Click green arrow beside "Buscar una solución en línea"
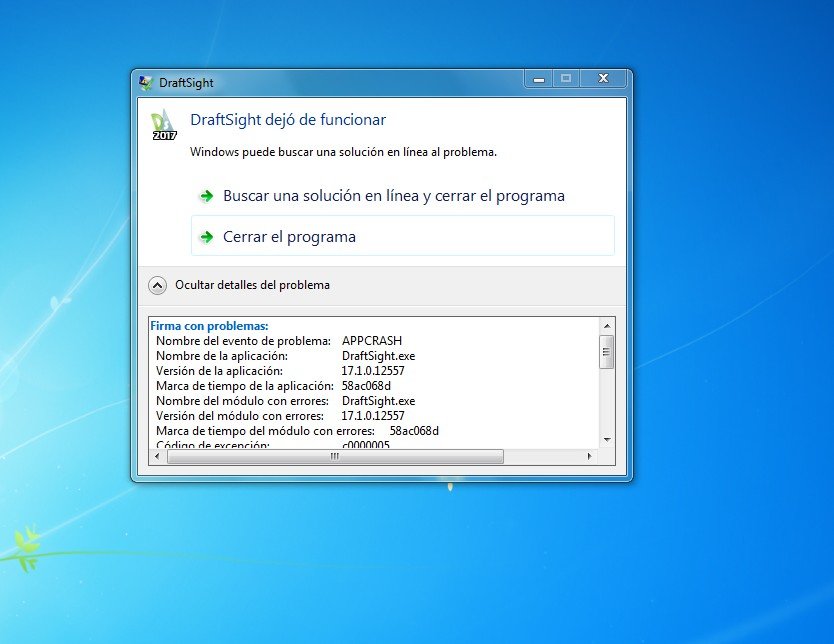Viewport: 834px width, 644px height. (x=206, y=196)
